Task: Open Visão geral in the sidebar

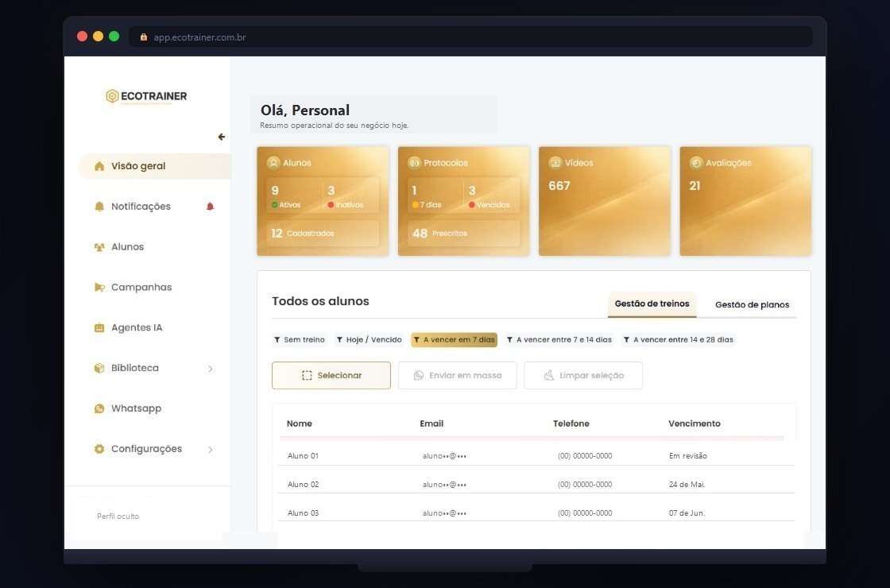Action: 154,166
